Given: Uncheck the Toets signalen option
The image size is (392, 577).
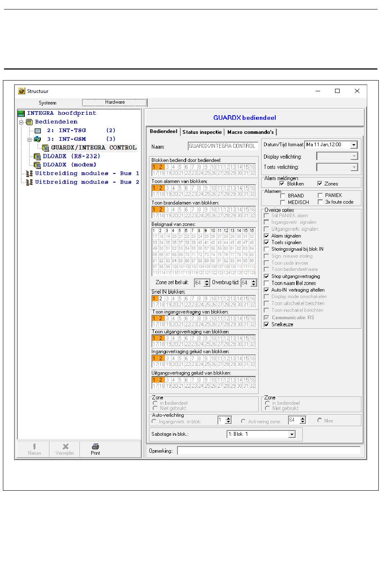Looking at the screenshot, I should 267,242.
